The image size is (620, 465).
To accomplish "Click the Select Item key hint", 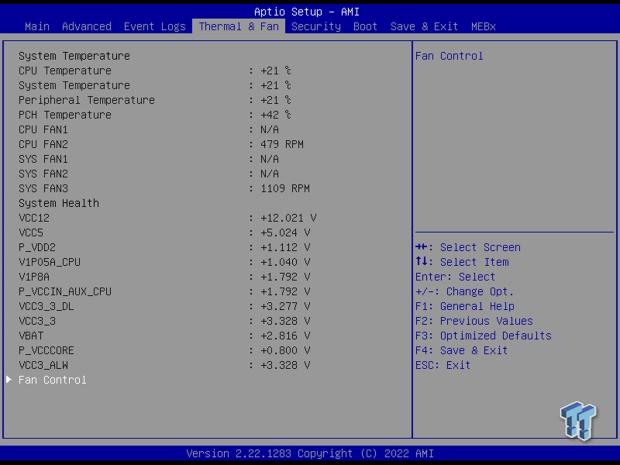I will coord(462,262).
